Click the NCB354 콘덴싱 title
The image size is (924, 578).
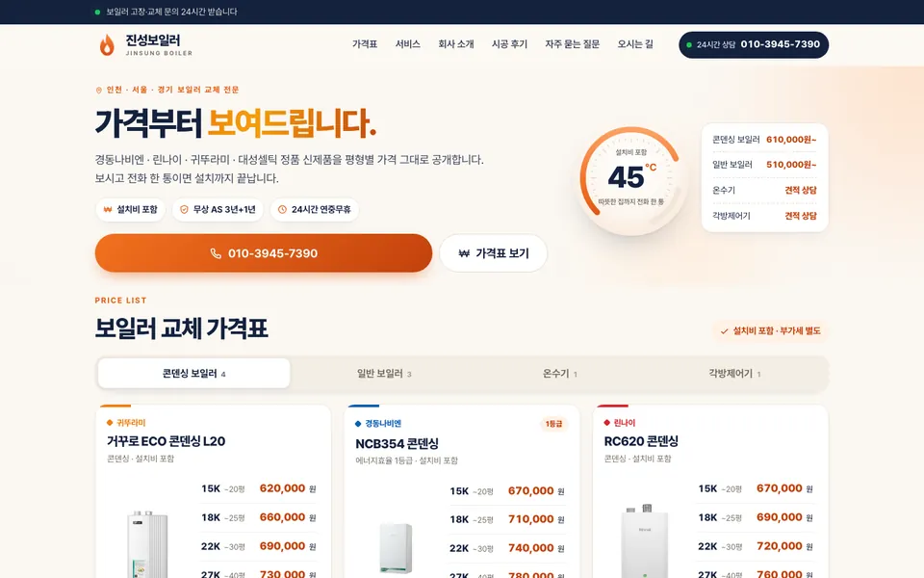click(x=397, y=443)
